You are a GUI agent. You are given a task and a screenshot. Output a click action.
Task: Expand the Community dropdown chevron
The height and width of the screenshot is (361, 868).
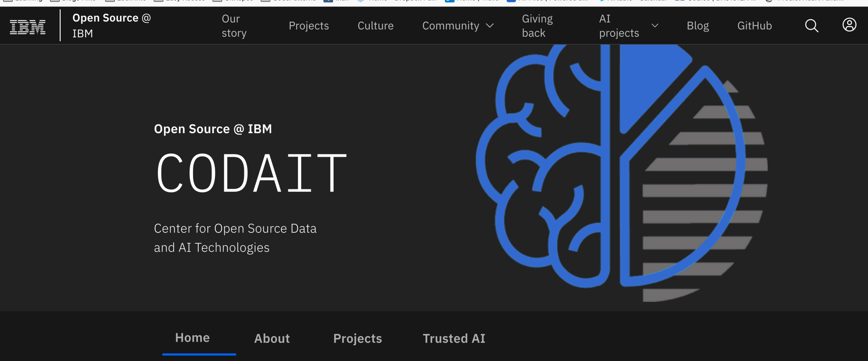(x=490, y=26)
